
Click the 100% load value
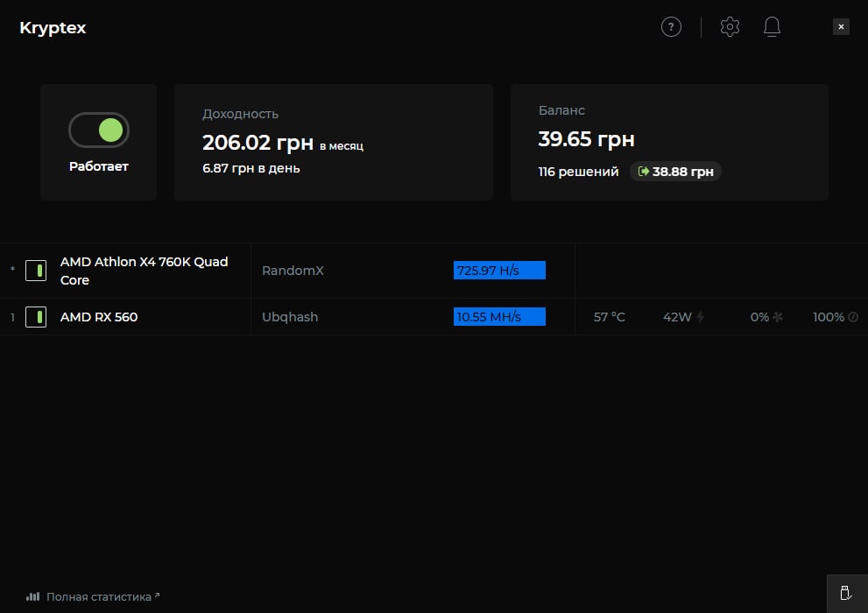[x=828, y=317]
